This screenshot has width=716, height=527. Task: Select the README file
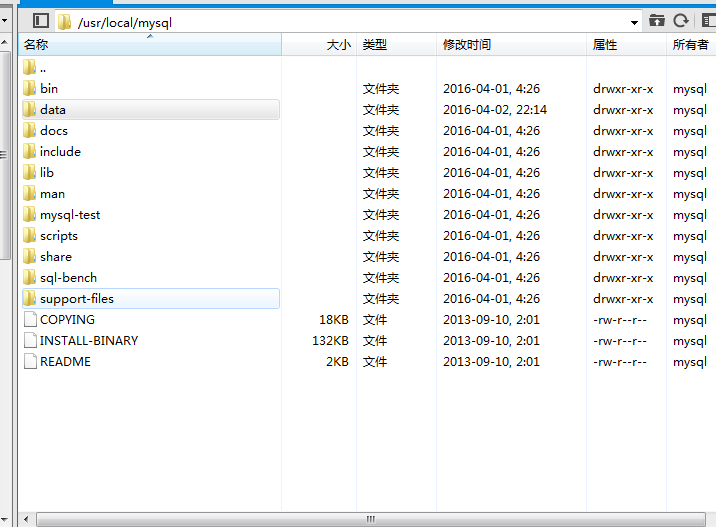tap(65, 362)
